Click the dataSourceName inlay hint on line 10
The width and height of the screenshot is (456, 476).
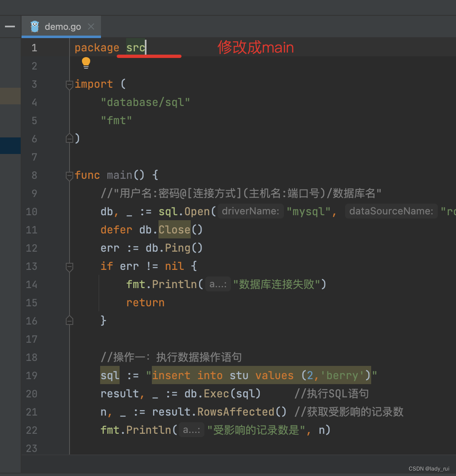pyautogui.click(x=391, y=211)
